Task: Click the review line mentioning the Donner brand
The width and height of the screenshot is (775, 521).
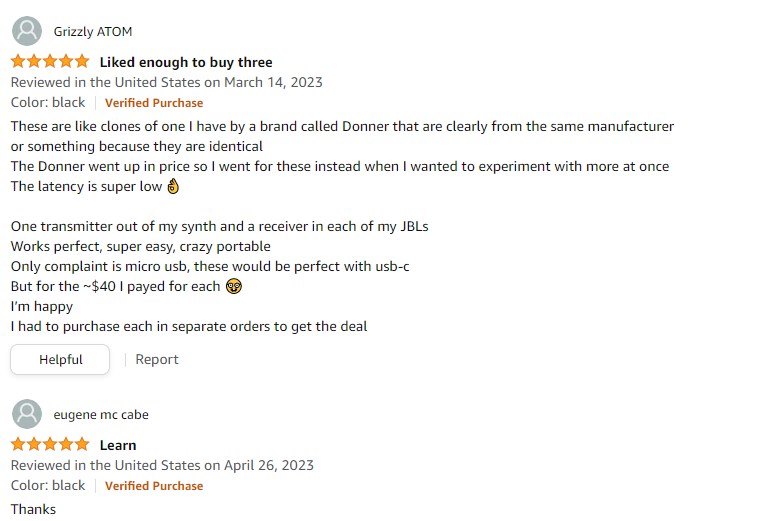Action: point(342,127)
